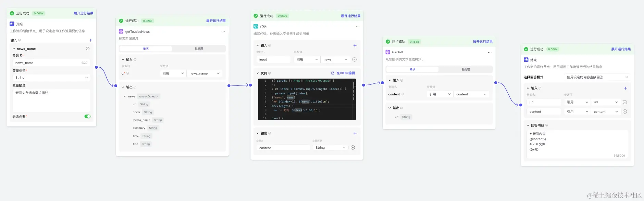644x201 pixels.
Task: Add output with plus in 代码 node
Action: tap(355, 133)
